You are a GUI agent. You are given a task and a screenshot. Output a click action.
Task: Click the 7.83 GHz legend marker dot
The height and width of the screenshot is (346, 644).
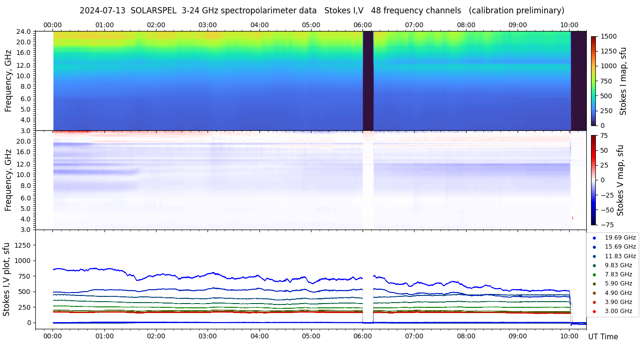click(x=594, y=274)
